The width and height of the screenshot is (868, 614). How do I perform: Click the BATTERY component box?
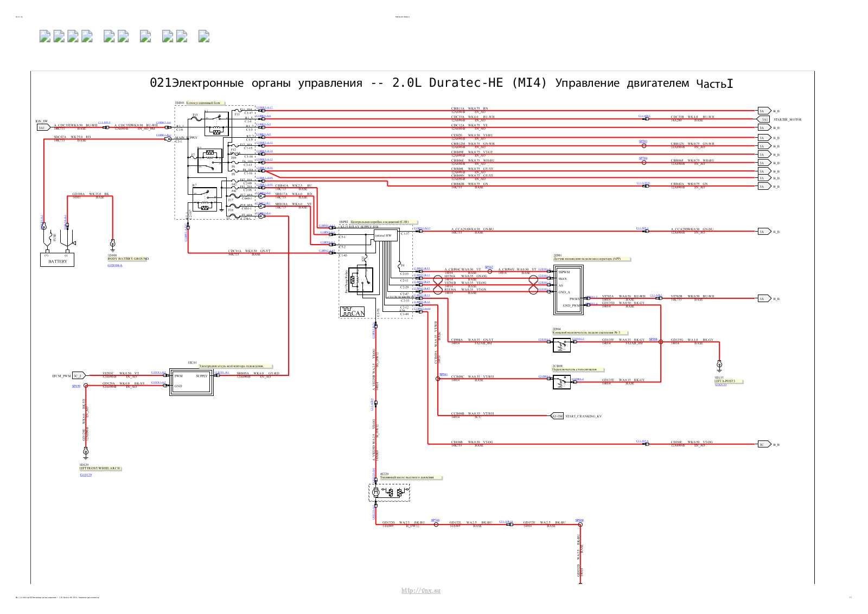[x=58, y=260]
